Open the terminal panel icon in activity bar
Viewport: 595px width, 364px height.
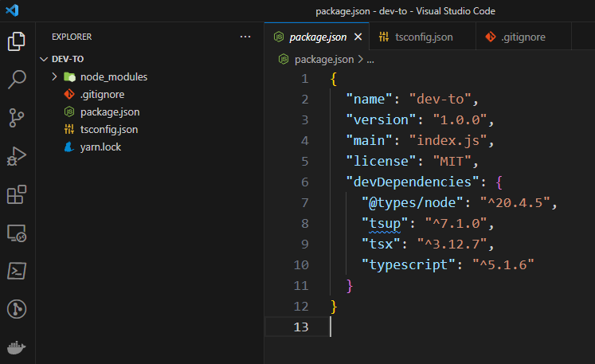pyautogui.click(x=17, y=271)
